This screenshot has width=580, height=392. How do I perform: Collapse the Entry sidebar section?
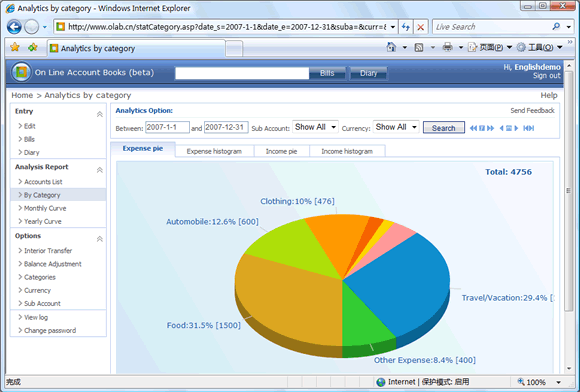click(x=100, y=114)
